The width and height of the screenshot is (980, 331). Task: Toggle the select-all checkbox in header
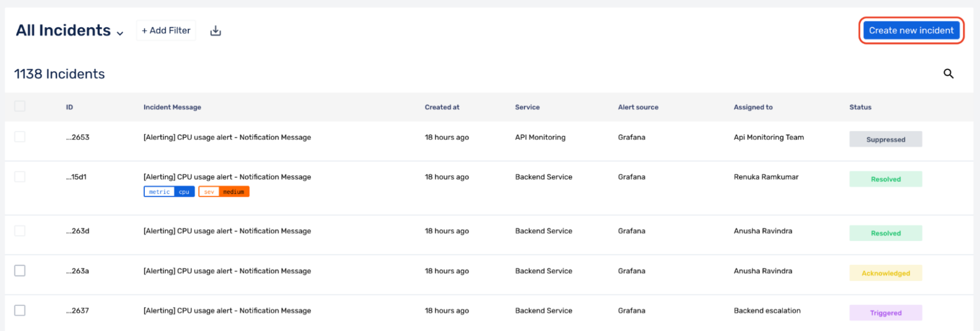click(x=20, y=106)
